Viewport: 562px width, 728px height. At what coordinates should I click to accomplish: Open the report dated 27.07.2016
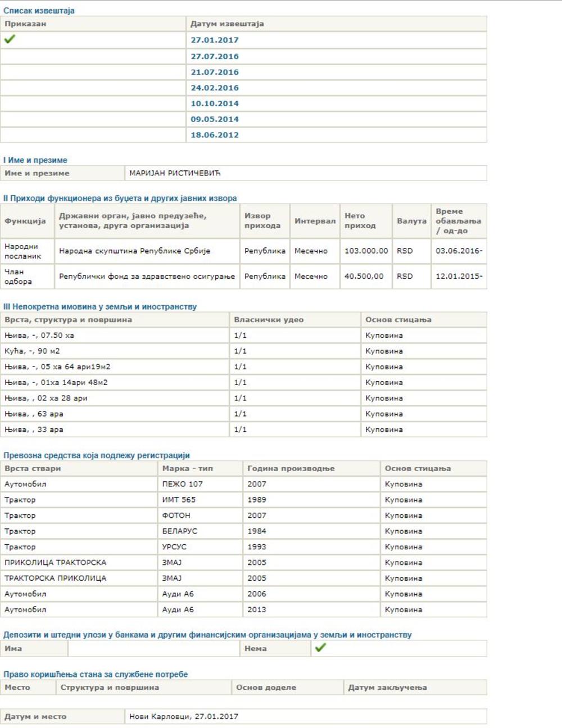(x=215, y=56)
